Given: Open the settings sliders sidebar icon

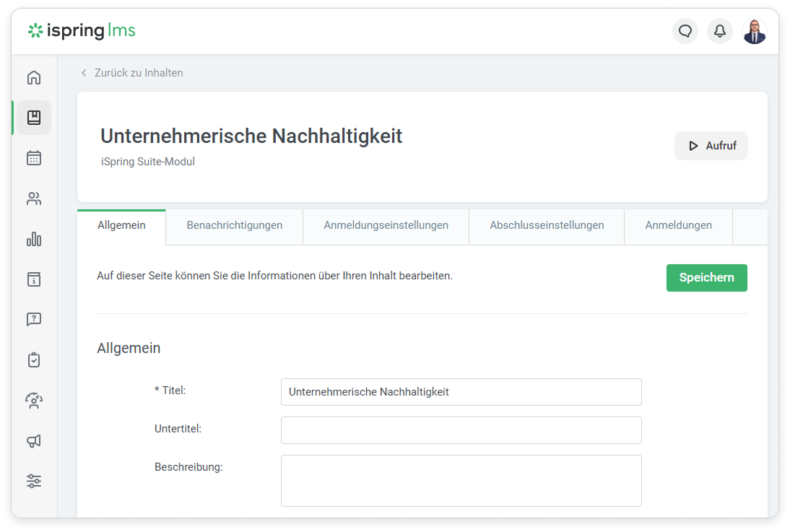Looking at the screenshot, I should coord(34,481).
